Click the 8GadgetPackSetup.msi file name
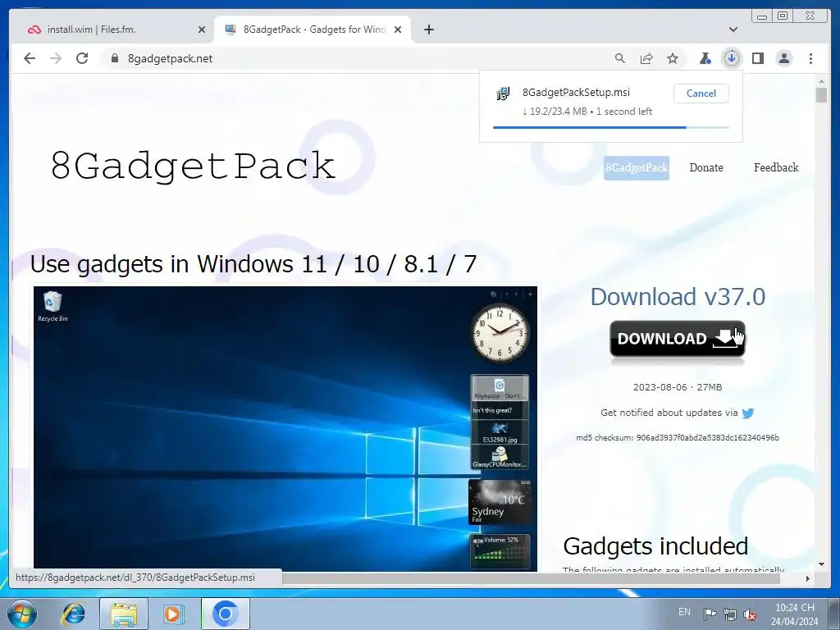The image size is (840, 630). tap(576, 92)
